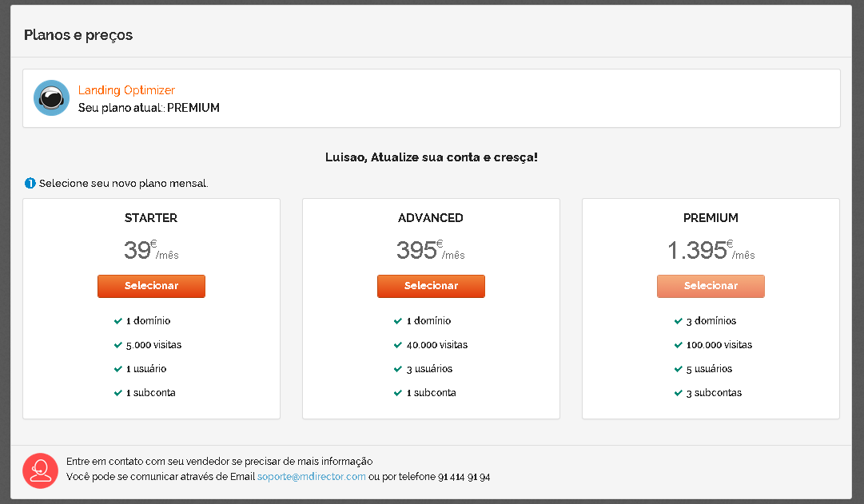Viewport: 864px width, 504px height.
Task: Click the Planos e preços heading
Action: (x=78, y=35)
